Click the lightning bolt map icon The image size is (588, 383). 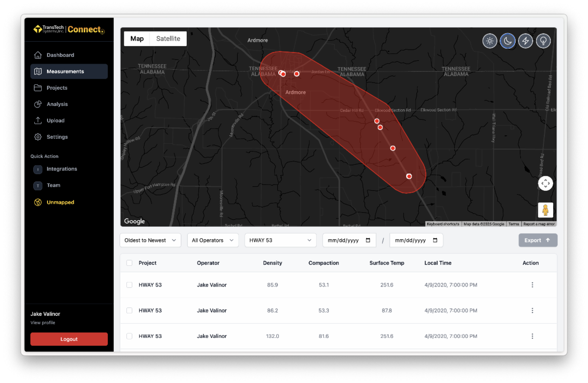coord(525,41)
